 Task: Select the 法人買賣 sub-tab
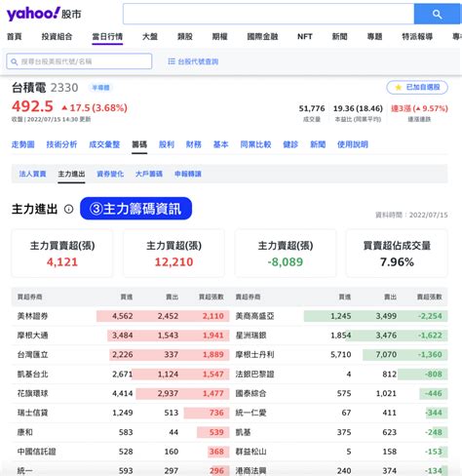click(x=32, y=174)
